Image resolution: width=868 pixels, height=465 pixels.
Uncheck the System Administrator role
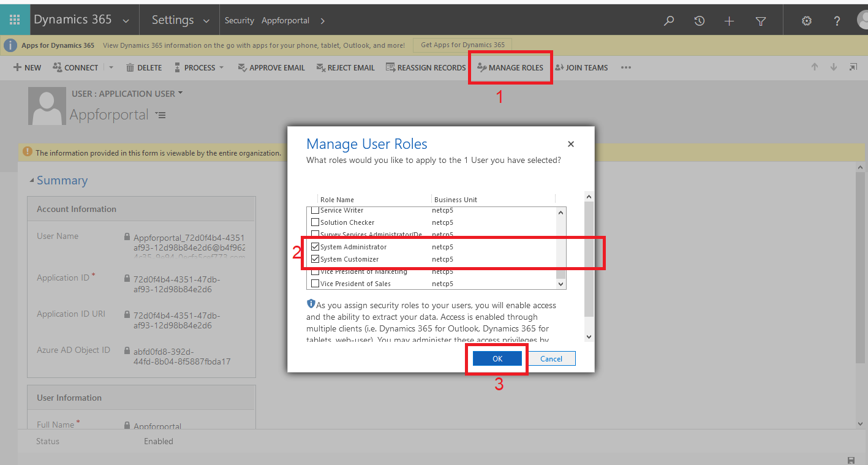pyautogui.click(x=315, y=247)
